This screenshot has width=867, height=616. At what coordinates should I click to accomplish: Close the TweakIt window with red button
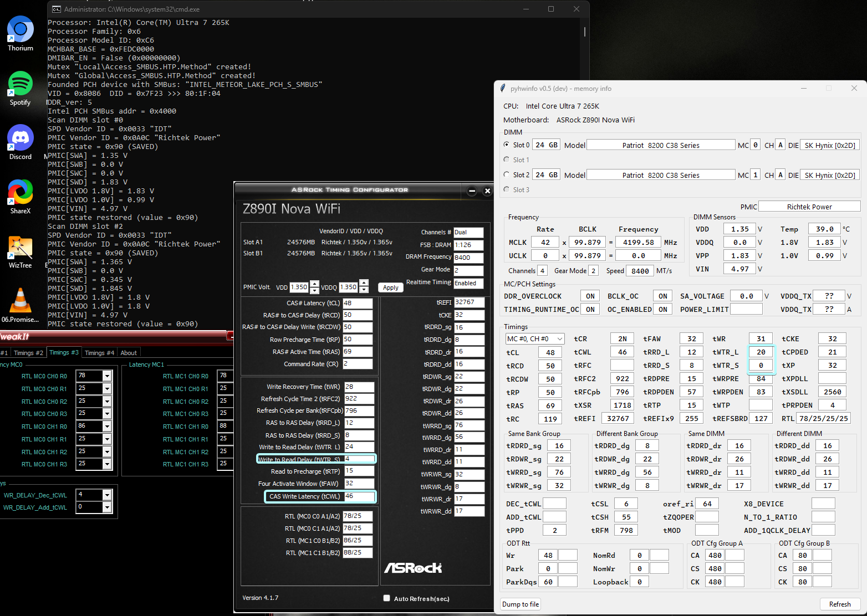[x=230, y=336]
